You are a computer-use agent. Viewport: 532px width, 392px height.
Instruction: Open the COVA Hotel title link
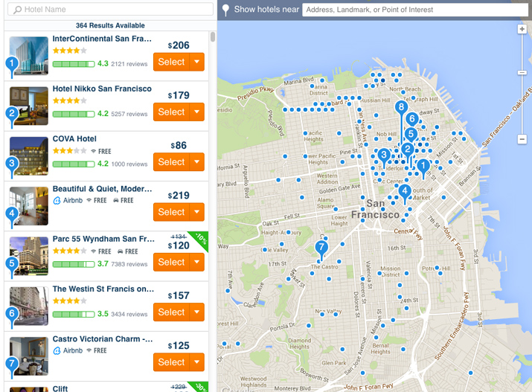coord(74,138)
